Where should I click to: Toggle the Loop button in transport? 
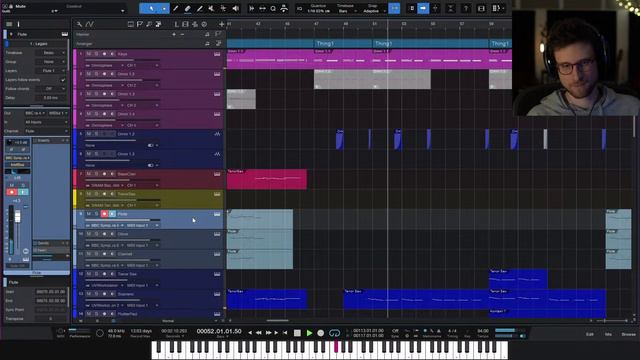coord(334,333)
